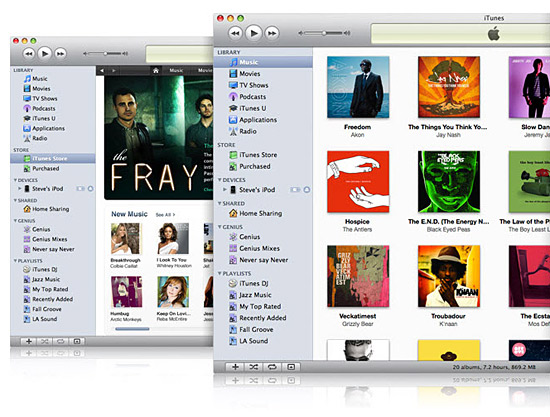550x417 pixels.
Task: Click add playlist plus in back window
Action: 29,341
